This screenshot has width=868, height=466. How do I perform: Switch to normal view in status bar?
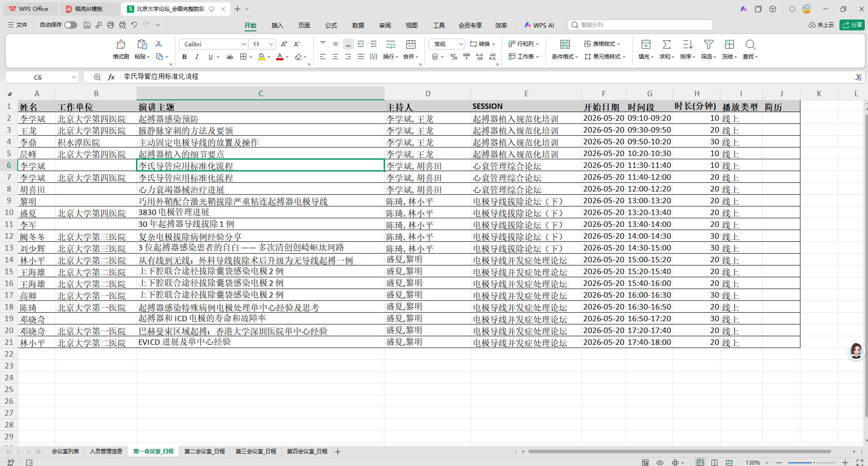click(700, 462)
